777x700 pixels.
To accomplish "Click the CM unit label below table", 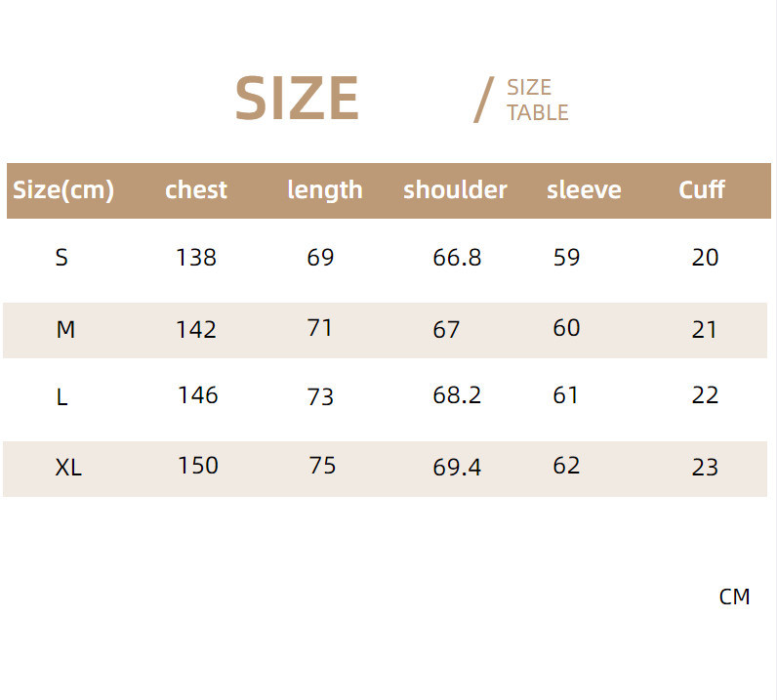I will pyautogui.click(x=734, y=597).
